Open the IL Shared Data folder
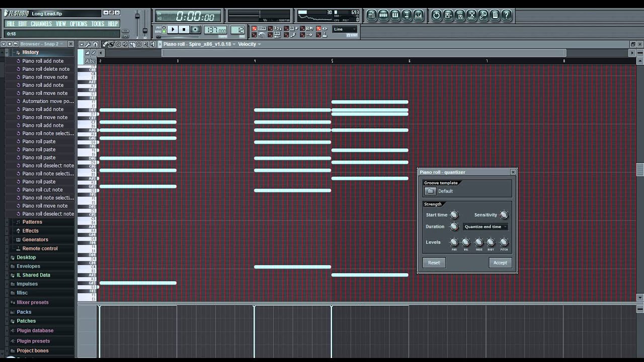Viewport: 644px width, 362px height. click(x=33, y=275)
